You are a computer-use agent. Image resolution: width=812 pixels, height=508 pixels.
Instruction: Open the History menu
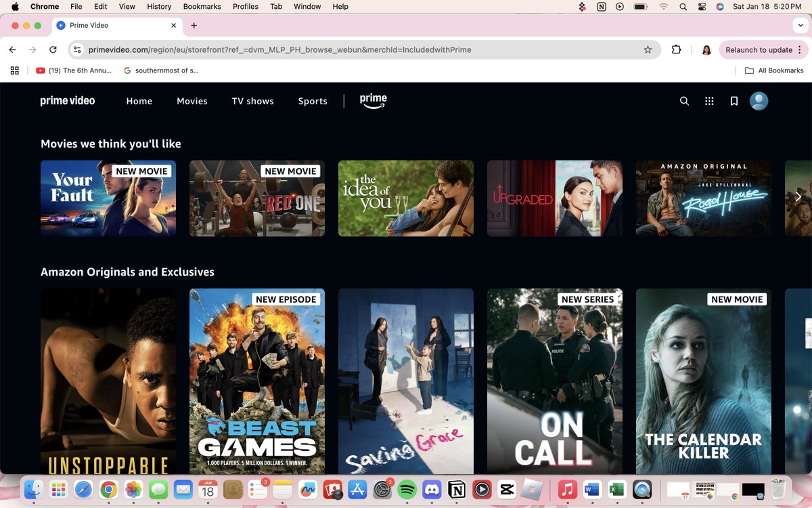click(x=159, y=7)
